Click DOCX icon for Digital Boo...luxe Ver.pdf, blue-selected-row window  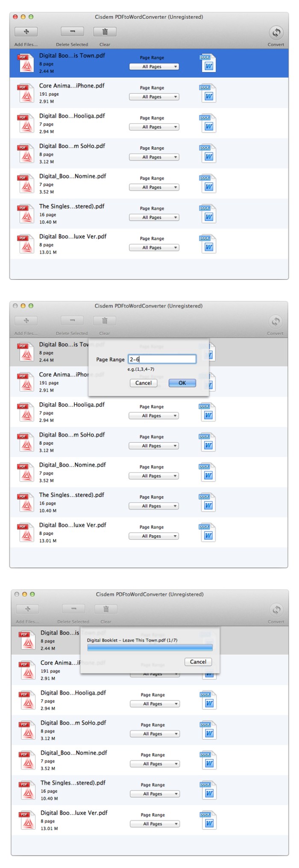click(208, 244)
